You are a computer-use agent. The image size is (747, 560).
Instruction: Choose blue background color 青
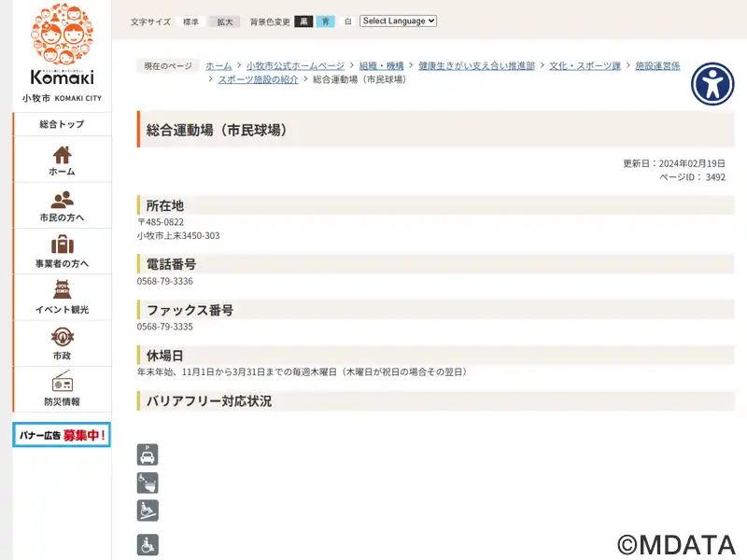tap(326, 21)
